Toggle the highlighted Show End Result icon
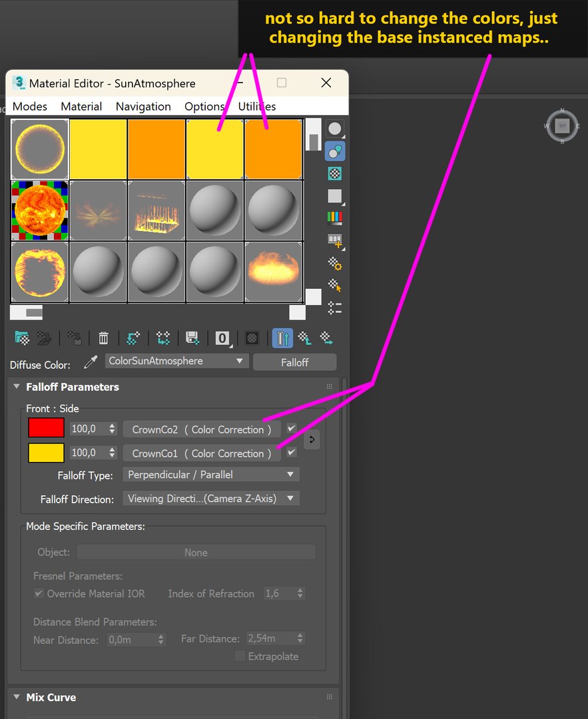 tap(282, 338)
